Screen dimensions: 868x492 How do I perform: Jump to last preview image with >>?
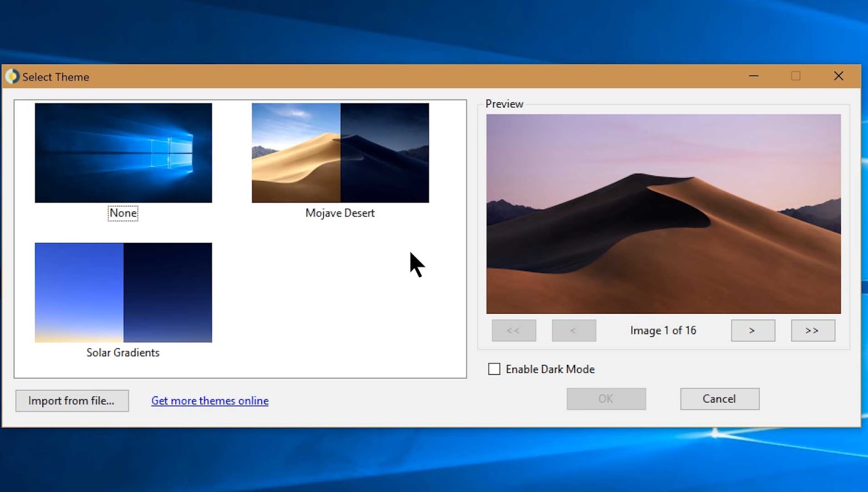coord(813,330)
